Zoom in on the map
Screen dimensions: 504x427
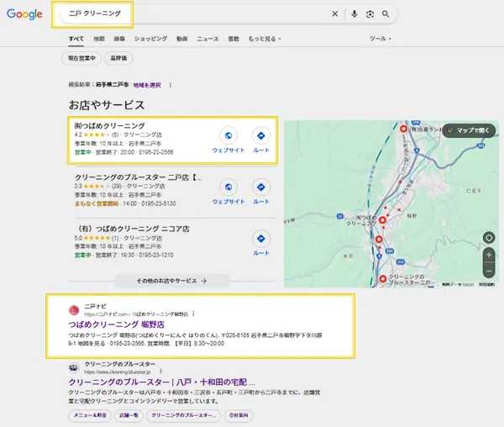[x=489, y=255]
